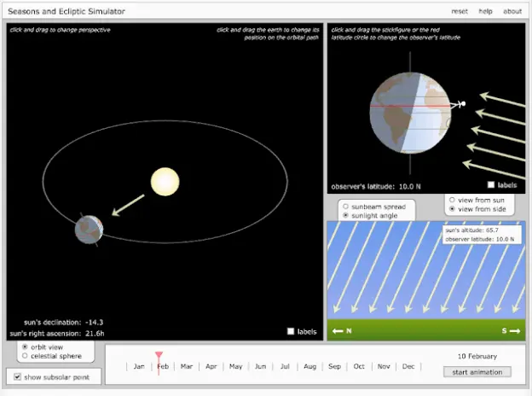The image size is (532, 396).
Task: Toggle the show subsolar point checkbox
Action: 18,376
